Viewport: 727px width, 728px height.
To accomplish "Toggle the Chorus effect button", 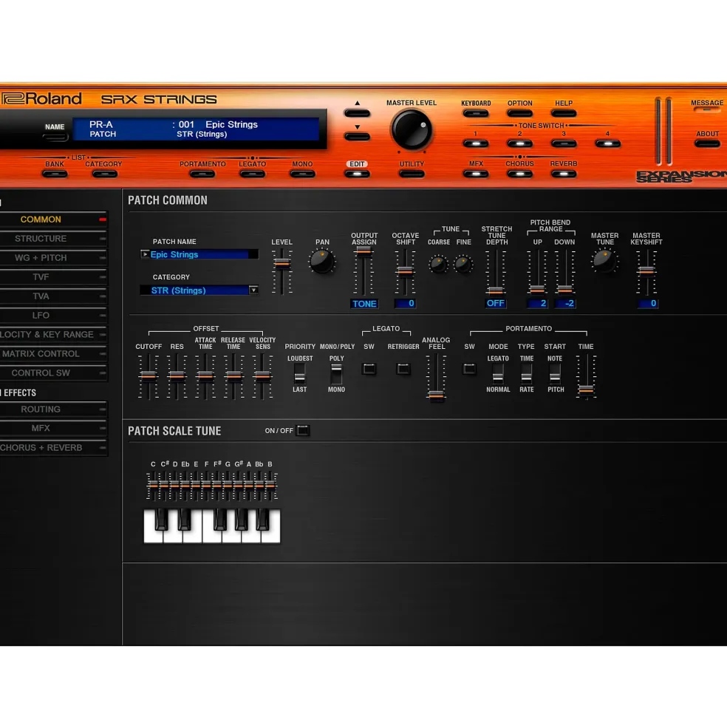I will 519,174.
